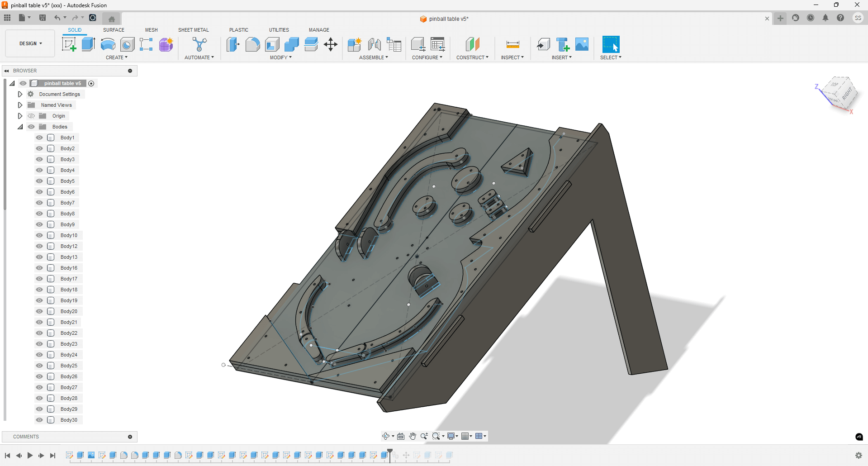Open the Automate tool icon
Viewport: 868px width, 466px height.
199,44
